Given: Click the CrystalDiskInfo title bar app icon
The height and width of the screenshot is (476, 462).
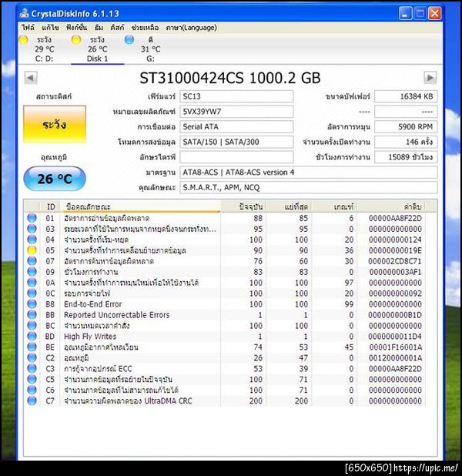Looking at the screenshot, I should coord(24,13).
